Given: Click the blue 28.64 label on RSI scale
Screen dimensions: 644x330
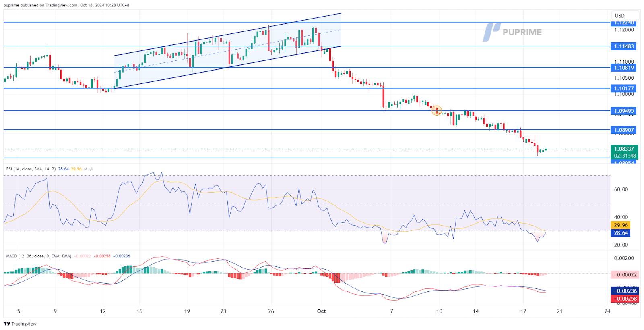Looking at the screenshot, I should point(621,233).
